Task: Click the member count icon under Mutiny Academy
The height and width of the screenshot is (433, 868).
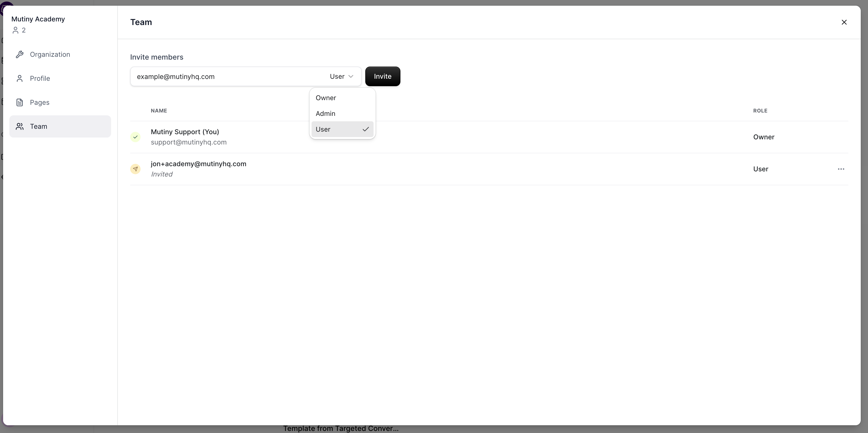Action: pyautogui.click(x=15, y=30)
